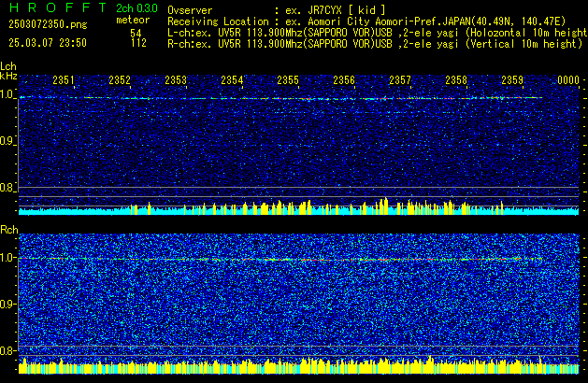588x383 pixels.
Task: Click the Rch channel label
Action: [9, 230]
